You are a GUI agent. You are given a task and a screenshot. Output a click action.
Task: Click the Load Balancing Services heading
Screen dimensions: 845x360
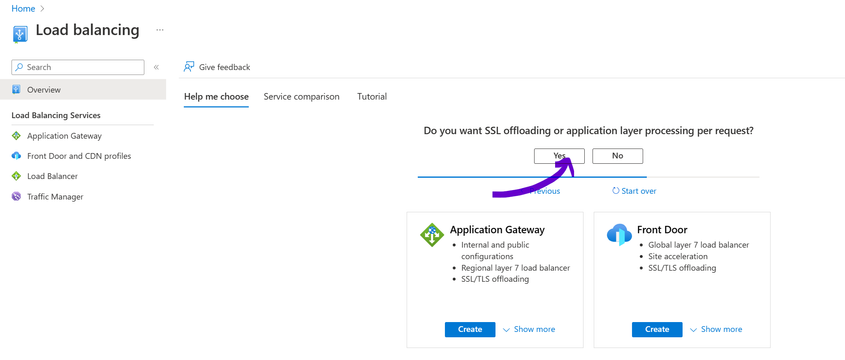coord(56,115)
